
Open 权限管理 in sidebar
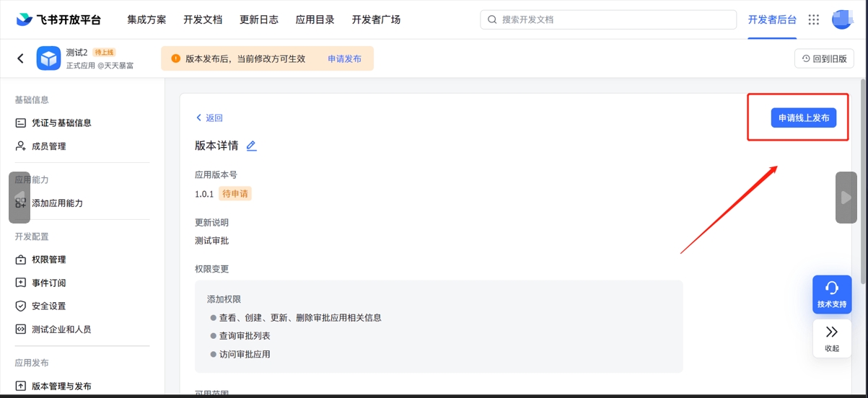point(48,260)
